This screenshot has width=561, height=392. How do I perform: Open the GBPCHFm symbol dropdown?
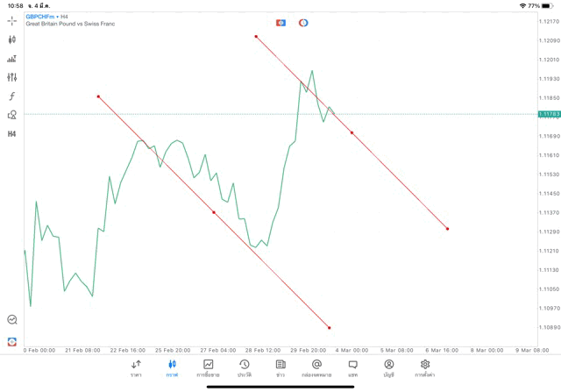pyautogui.click(x=42, y=17)
